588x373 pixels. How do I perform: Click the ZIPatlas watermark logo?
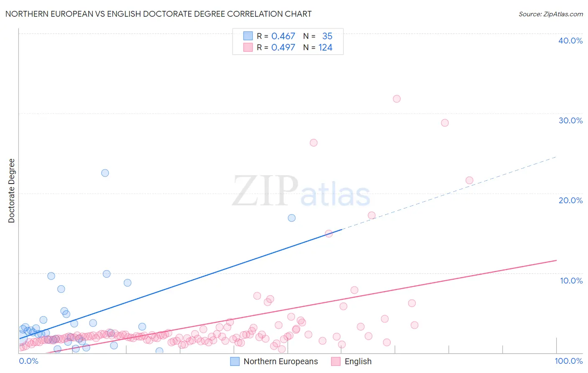click(301, 192)
